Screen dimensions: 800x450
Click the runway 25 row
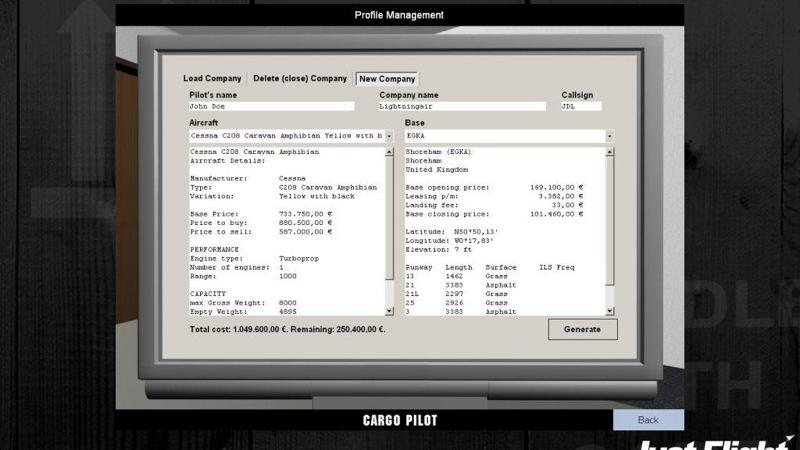[457, 303]
